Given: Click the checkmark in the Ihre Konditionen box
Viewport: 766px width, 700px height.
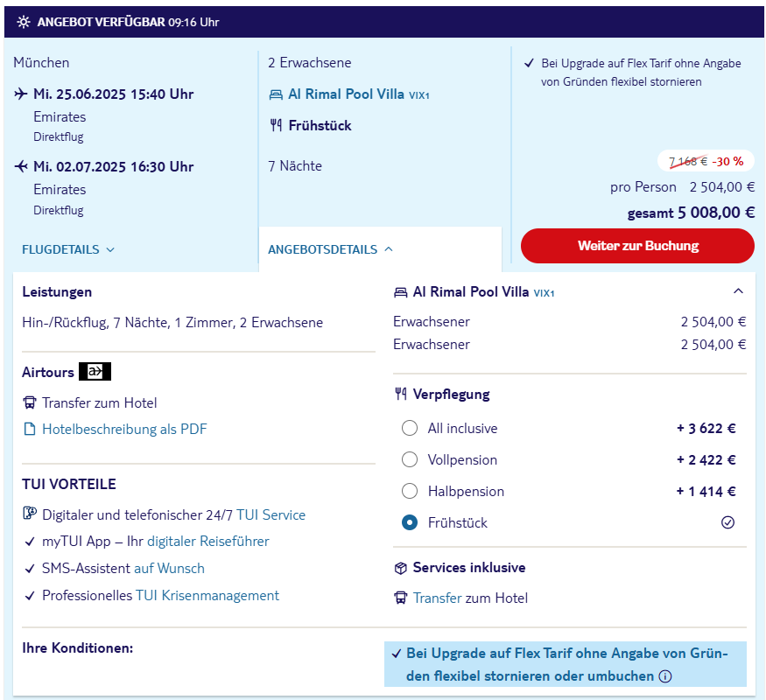Looking at the screenshot, I should coord(397,654).
